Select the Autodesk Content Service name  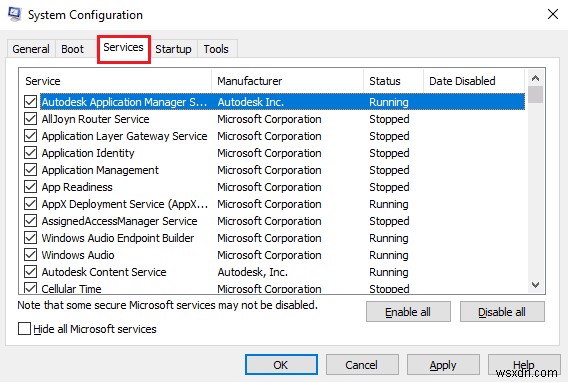104,272
